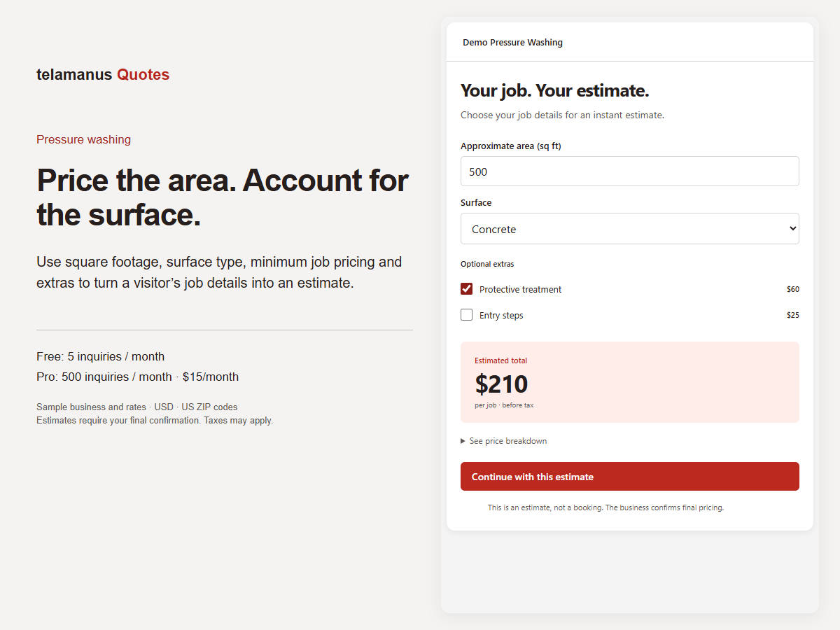840x630 pixels.
Task: Focus the Approximate area input field
Action: coord(630,171)
